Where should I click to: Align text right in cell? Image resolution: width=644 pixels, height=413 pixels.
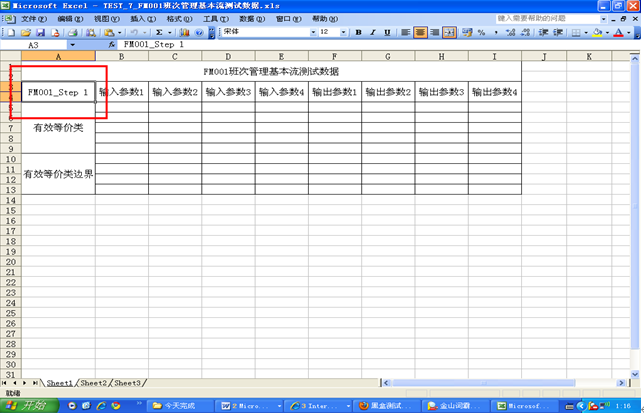click(x=435, y=32)
